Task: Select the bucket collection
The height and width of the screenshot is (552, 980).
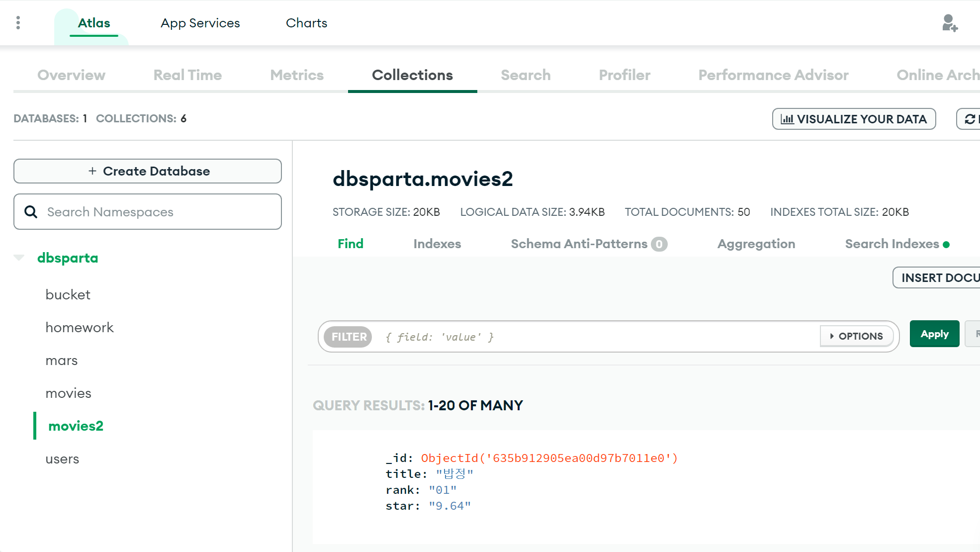Action: click(68, 295)
